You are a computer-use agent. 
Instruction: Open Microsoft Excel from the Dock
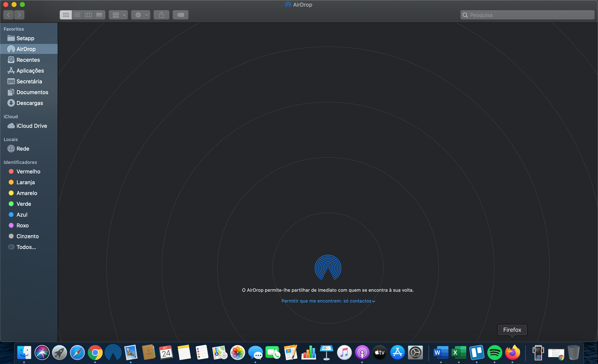click(x=459, y=353)
